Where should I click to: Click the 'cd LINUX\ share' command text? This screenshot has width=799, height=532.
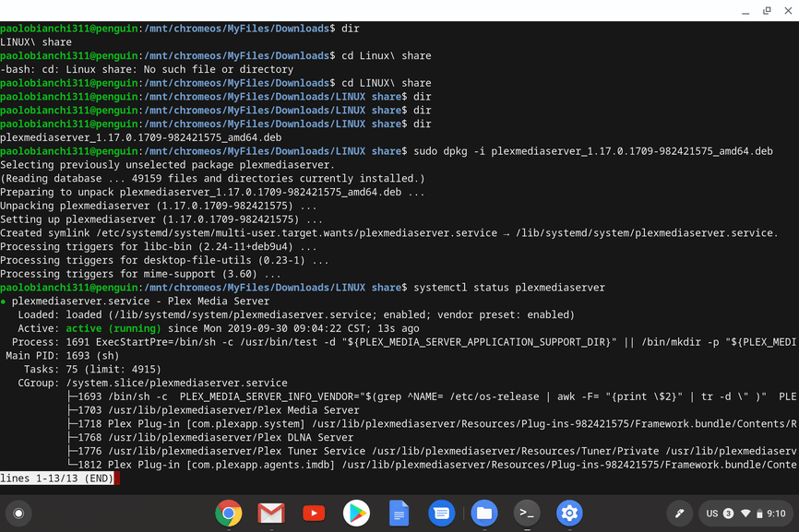coord(387,83)
